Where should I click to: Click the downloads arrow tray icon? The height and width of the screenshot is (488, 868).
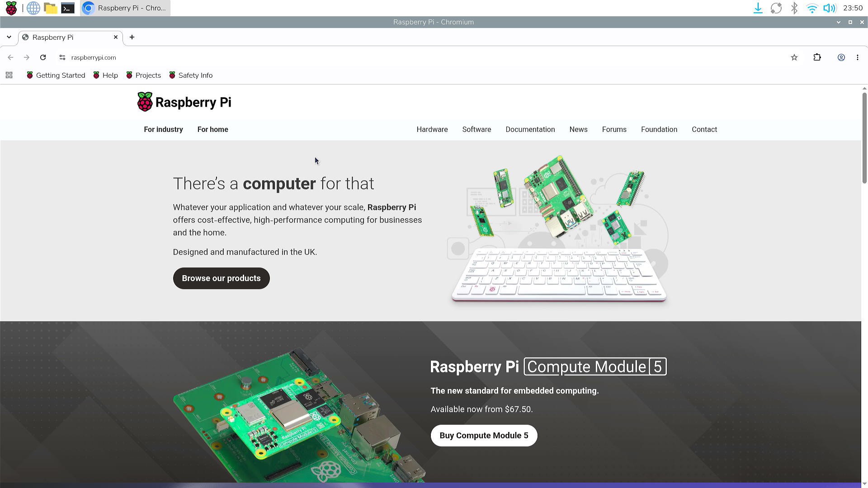pos(758,8)
